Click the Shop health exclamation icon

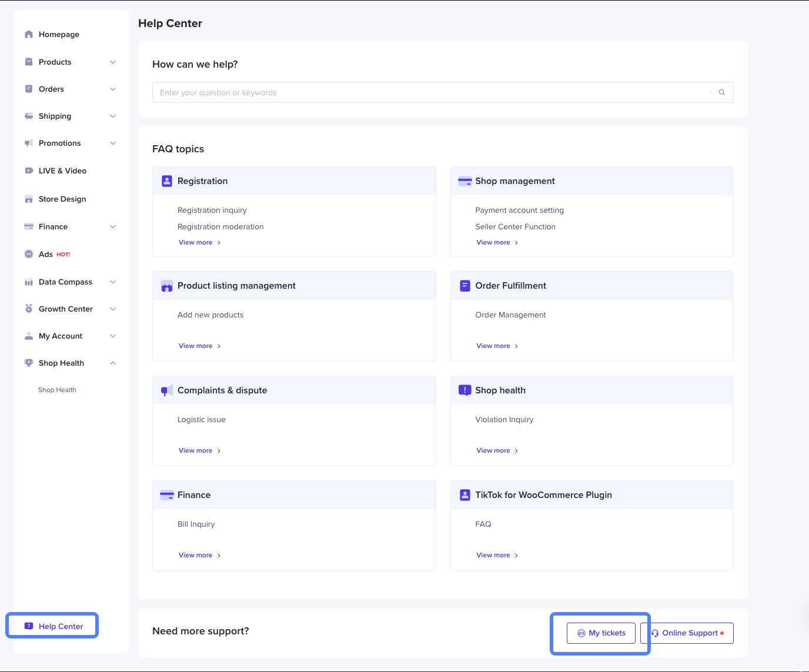(x=464, y=390)
